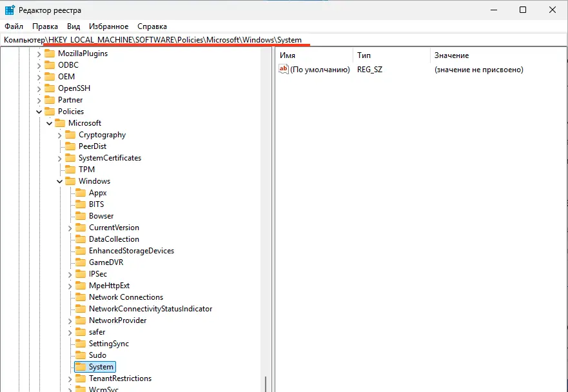Click the REG_SZ type cell
Viewport: 568px width, 392px height.
click(369, 70)
